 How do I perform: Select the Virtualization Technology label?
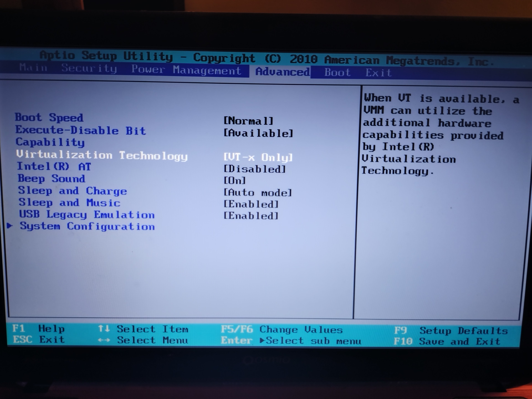[x=102, y=155]
